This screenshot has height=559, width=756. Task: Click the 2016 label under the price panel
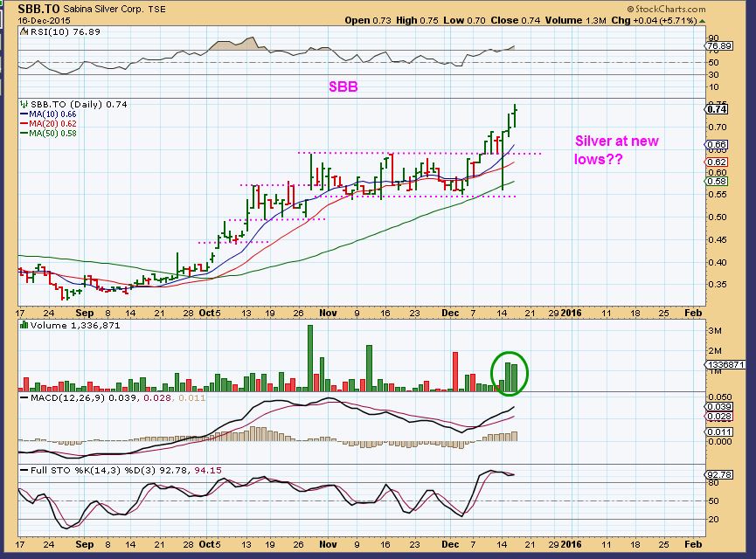click(572, 313)
